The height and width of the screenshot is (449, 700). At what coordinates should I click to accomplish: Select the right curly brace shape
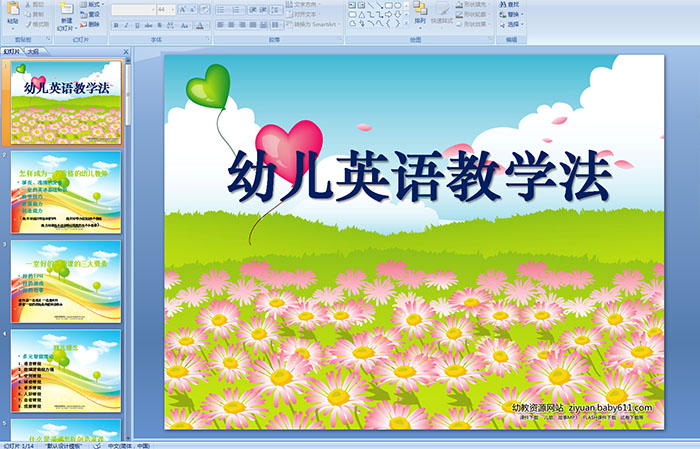[397, 23]
